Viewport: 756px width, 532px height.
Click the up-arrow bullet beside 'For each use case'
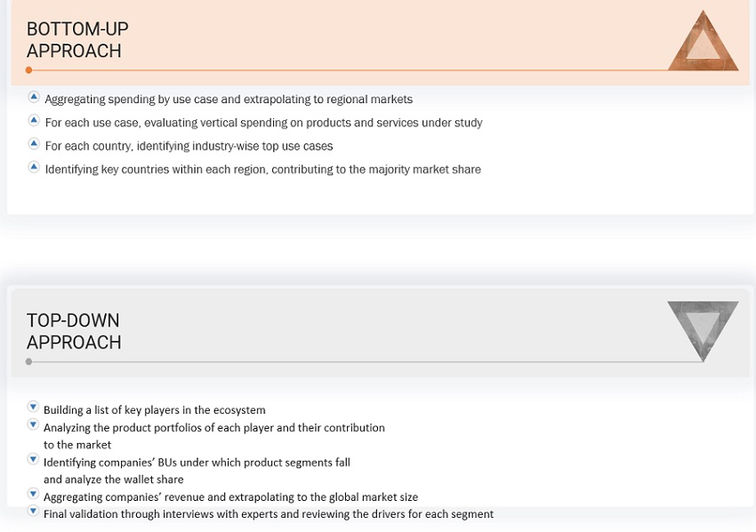(34, 120)
